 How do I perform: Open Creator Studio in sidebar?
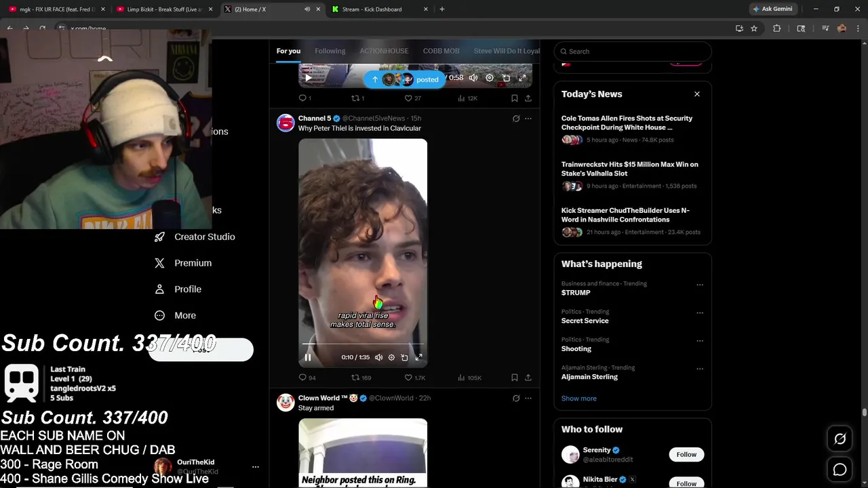pos(195,237)
